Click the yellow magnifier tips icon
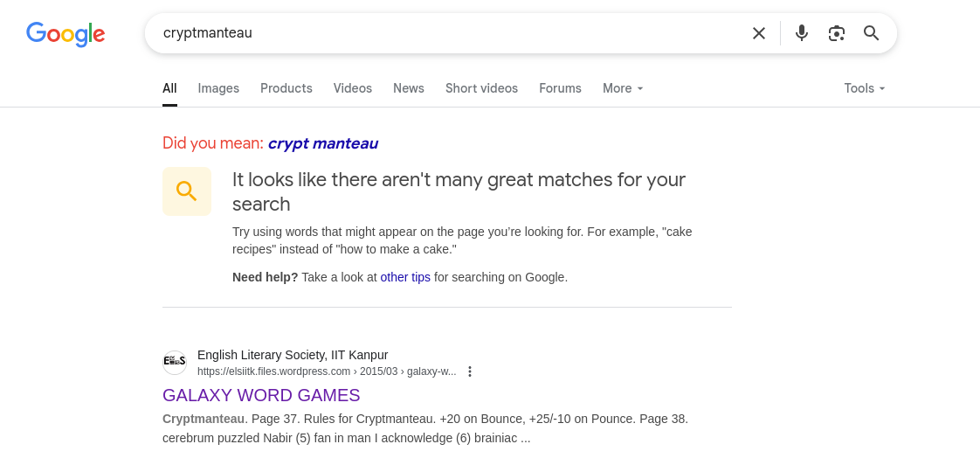 tap(187, 191)
